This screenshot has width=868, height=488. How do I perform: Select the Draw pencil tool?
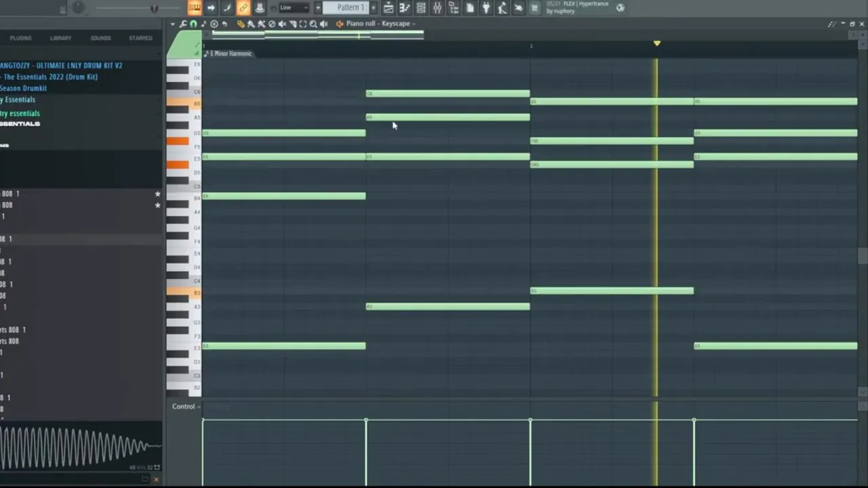click(241, 24)
